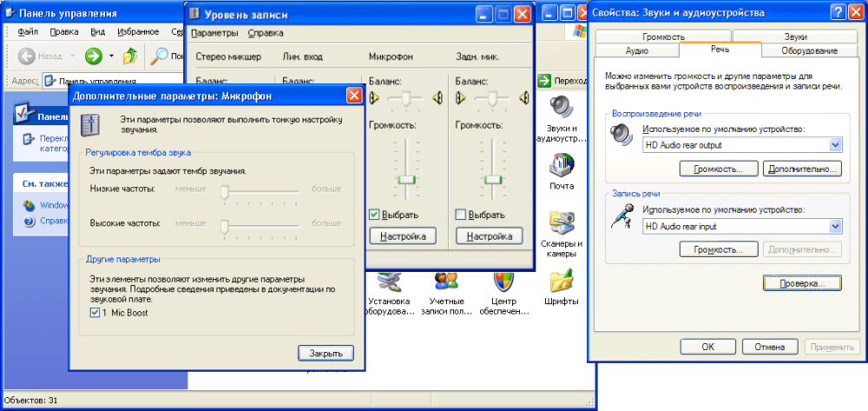The image size is (868, 411).
Task: Uncheck Выбрать under Микрофон
Action: click(x=375, y=215)
